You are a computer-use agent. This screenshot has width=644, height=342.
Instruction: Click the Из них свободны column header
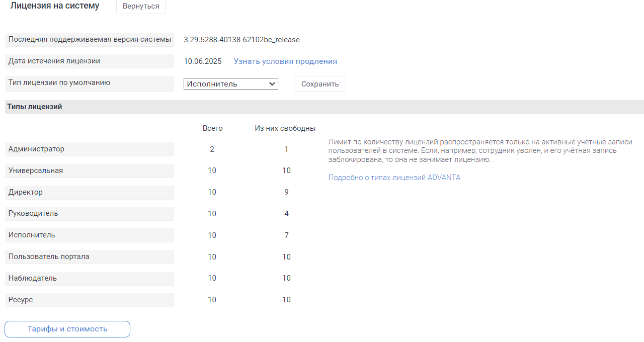pyautogui.click(x=285, y=128)
